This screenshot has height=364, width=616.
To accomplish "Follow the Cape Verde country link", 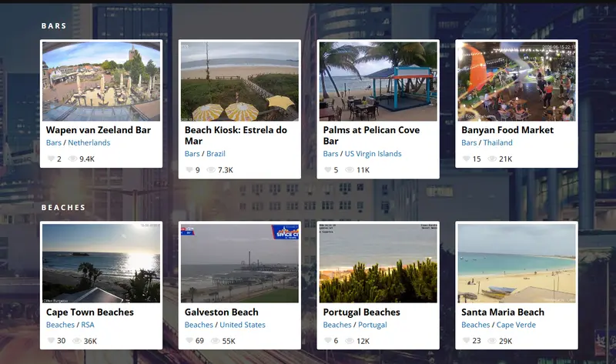I will (x=516, y=325).
